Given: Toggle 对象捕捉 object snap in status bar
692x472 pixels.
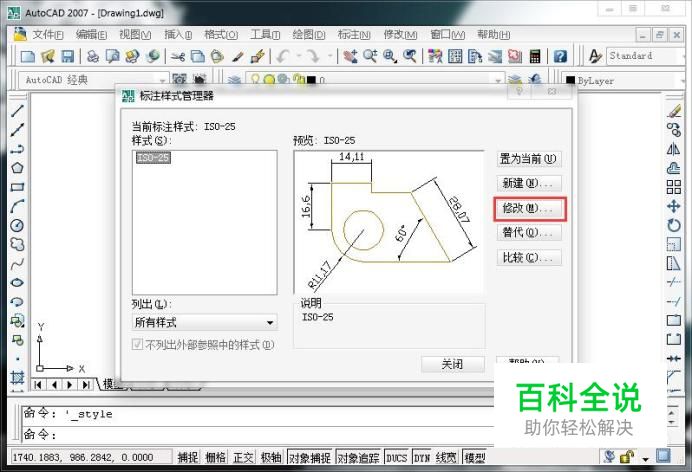Looking at the screenshot, I should pyautogui.click(x=309, y=457).
